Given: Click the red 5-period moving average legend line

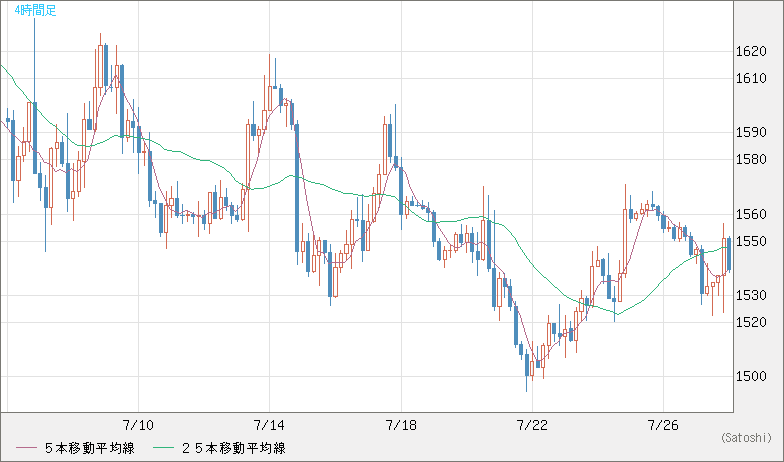Looking at the screenshot, I should pos(26,448).
